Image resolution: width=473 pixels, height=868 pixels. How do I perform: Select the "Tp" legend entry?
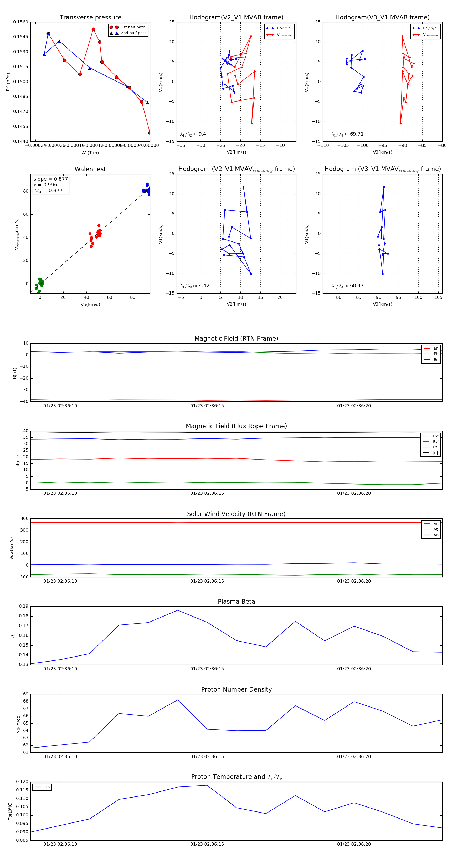click(x=42, y=787)
